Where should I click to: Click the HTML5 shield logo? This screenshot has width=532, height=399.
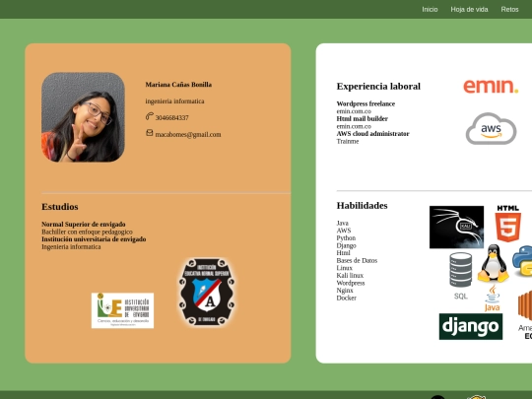tap(508, 224)
